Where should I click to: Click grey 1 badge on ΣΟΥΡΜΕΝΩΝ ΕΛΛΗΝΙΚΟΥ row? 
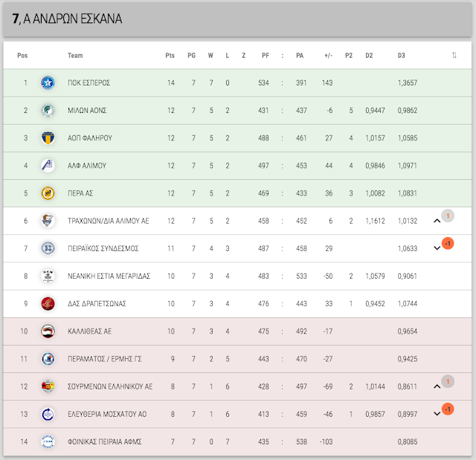click(x=448, y=381)
